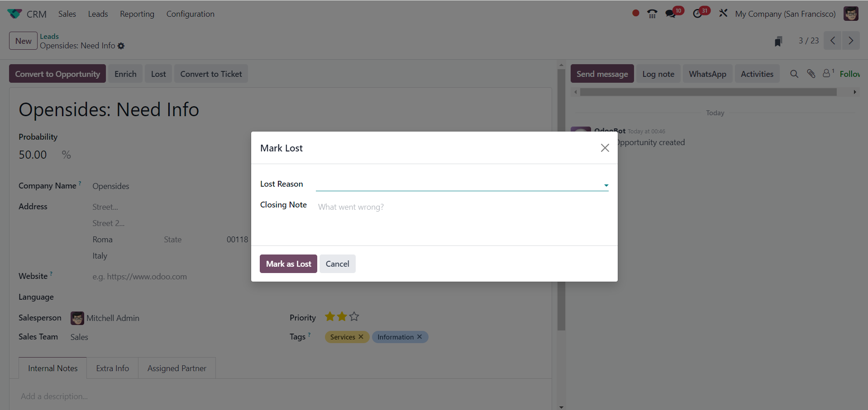Open the Reporting menu
Image resolution: width=868 pixels, height=410 pixels.
[137, 14]
